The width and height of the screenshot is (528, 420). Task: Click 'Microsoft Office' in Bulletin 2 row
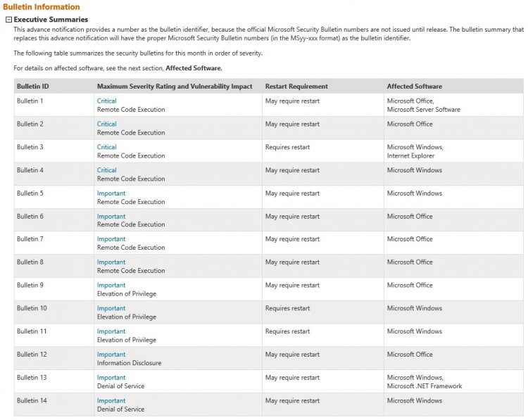tap(410, 125)
